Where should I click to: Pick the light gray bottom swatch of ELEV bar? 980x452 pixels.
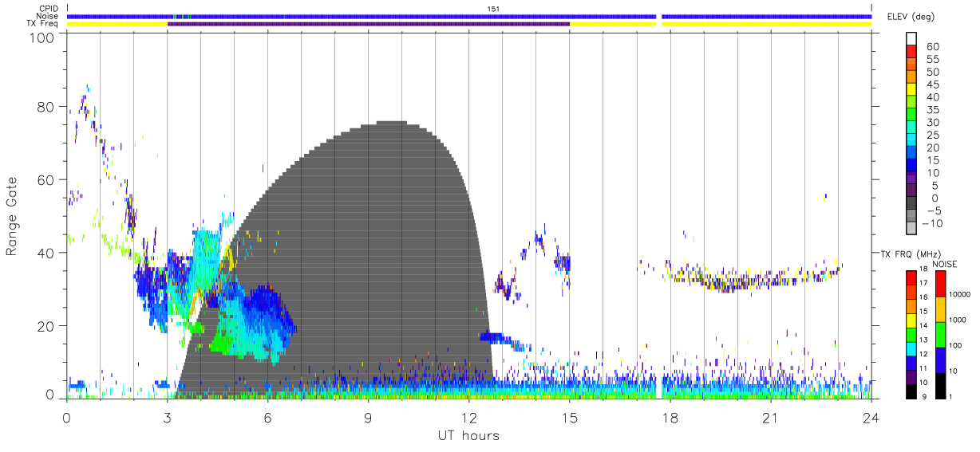pyautogui.click(x=912, y=228)
